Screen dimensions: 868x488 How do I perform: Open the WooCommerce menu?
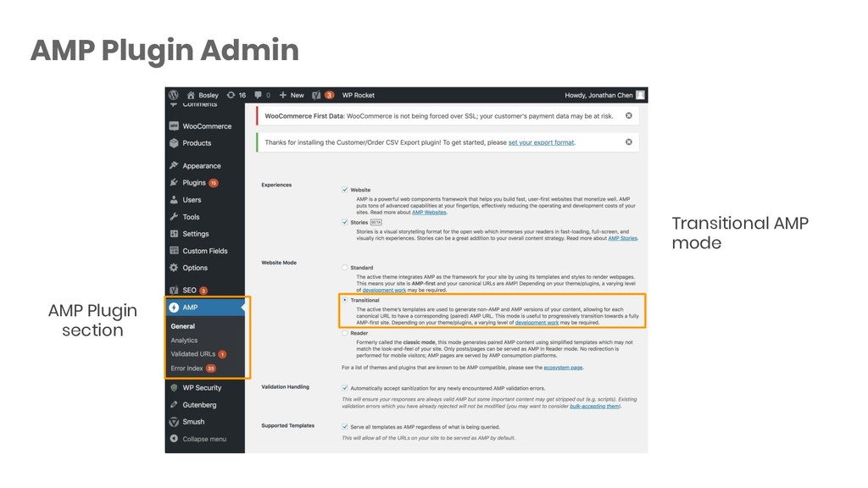pyautogui.click(x=205, y=126)
